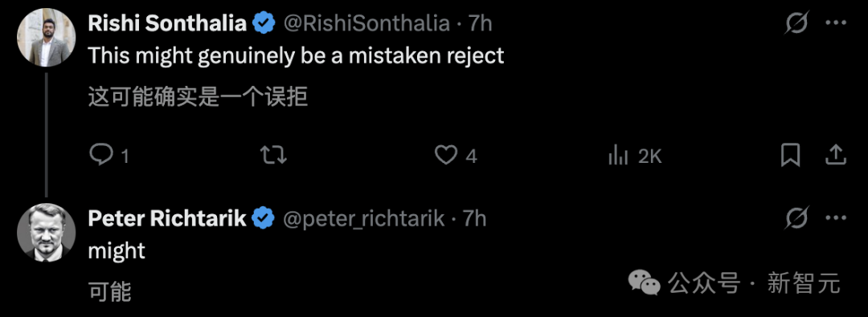
Task: Open Grok icon on Rishi's tweet
Action: 796,23
